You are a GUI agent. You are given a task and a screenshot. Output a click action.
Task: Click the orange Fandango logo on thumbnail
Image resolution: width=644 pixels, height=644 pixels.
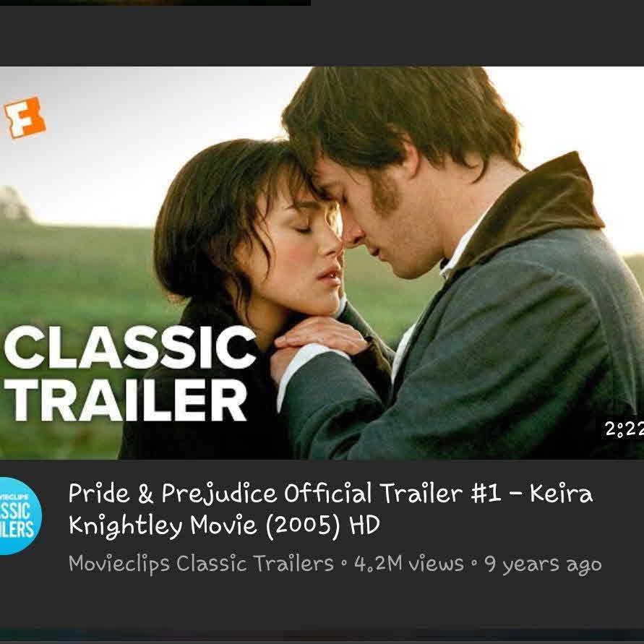(x=25, y=117)
